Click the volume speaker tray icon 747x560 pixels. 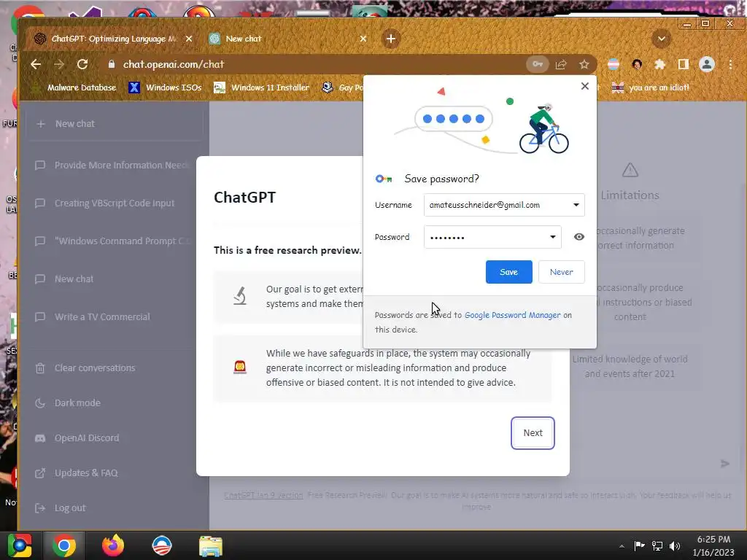[x=675, y=545]
